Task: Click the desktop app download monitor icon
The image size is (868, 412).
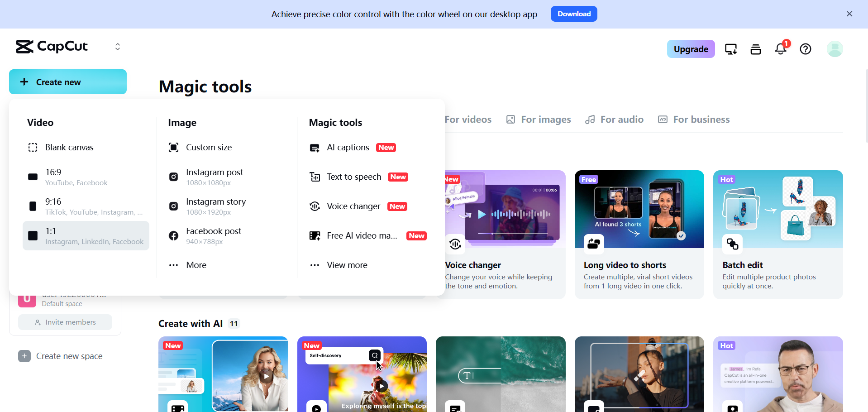Action: coord(731,49)
